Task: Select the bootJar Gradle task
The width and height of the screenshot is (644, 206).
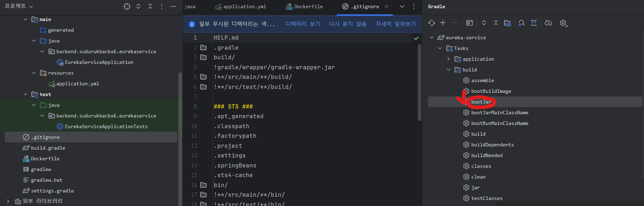Action: tap(481, 102)
